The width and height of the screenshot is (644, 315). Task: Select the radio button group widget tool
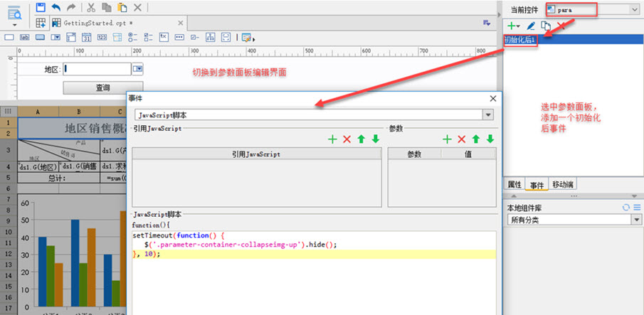tap(132, 37)
